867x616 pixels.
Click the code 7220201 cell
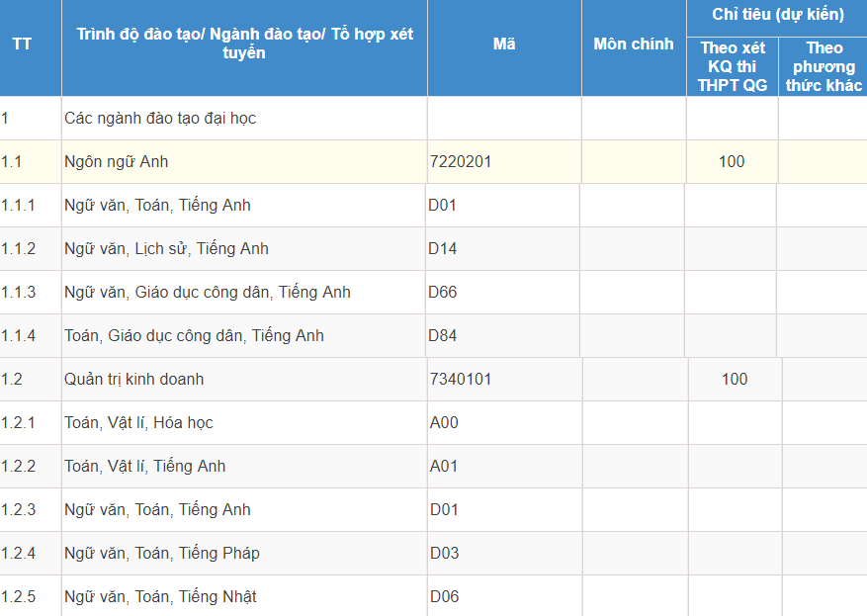(x=461, y=162)
